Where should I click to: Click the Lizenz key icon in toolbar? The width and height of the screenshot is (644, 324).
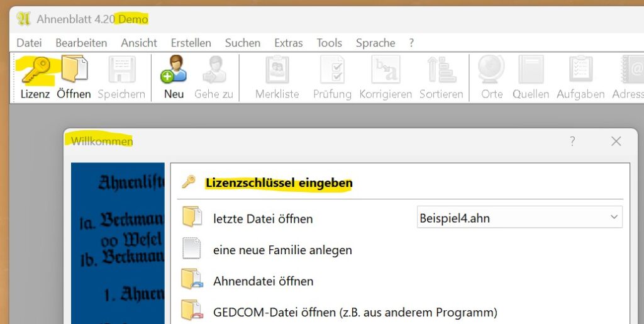point(35,70)
